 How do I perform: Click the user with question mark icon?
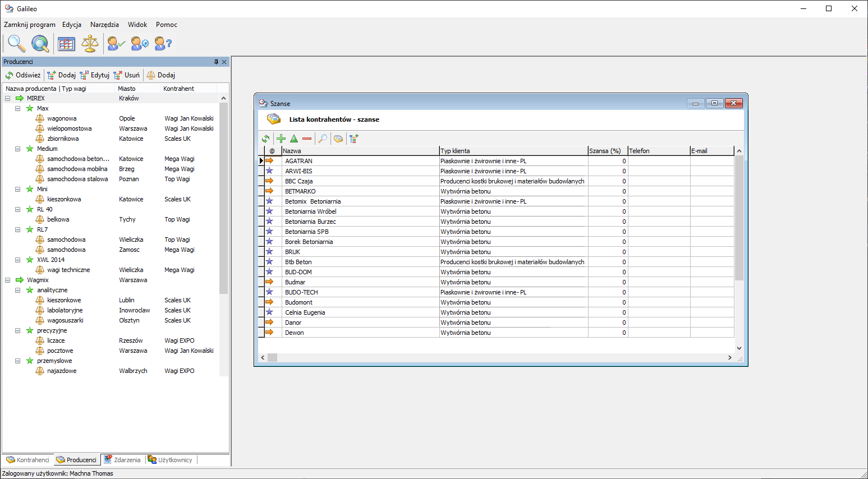163,43
